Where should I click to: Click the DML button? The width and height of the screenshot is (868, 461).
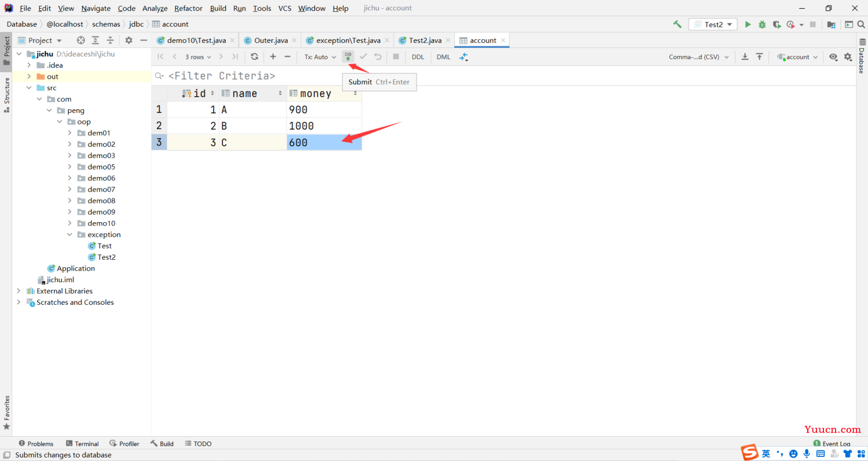[443, 57]
